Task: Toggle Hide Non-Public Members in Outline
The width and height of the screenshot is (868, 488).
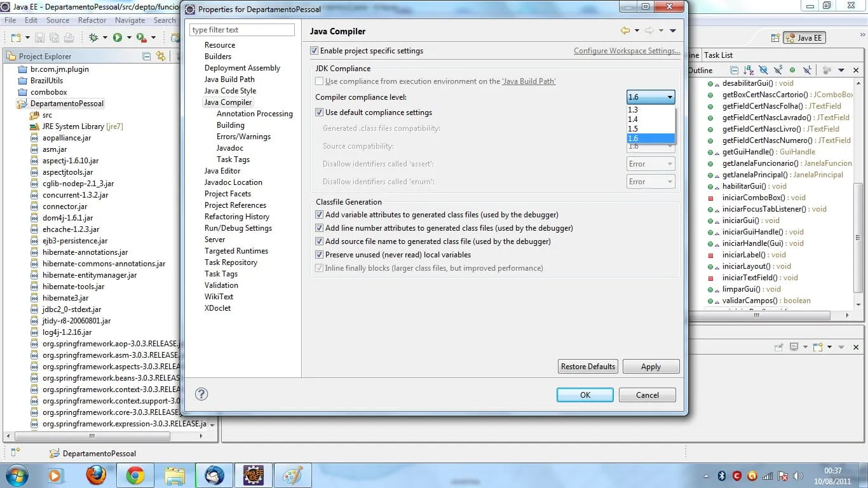Action: point(792,70)
